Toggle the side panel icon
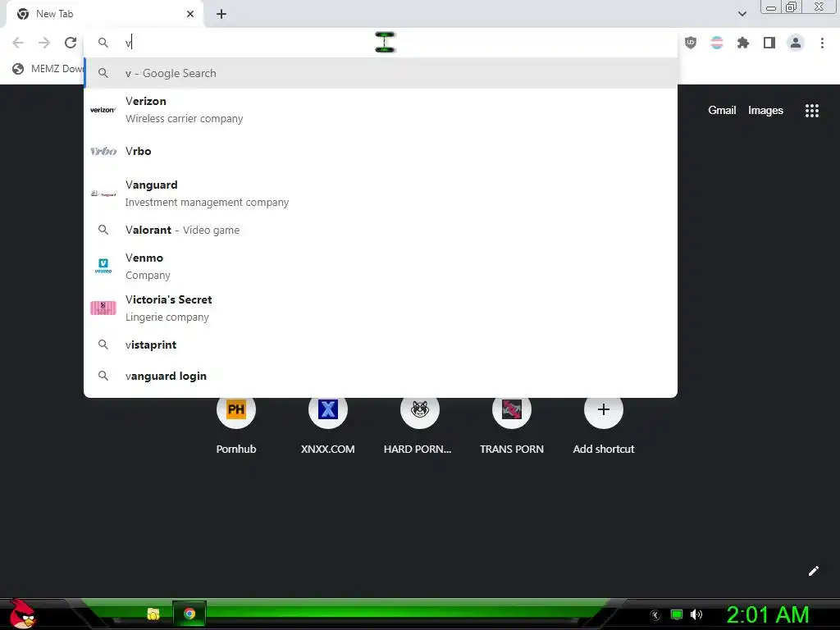 coord(769,43)
